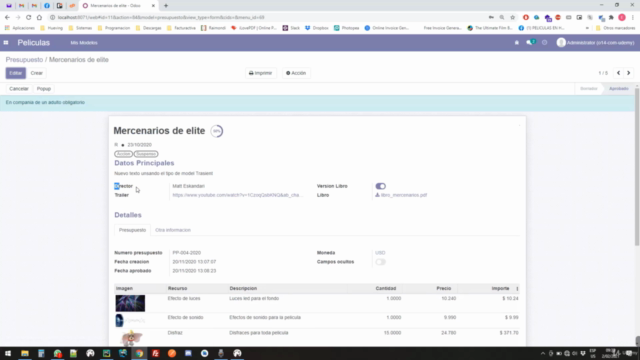Select the Borrador status stage
Image resolution: width=640 pixels, height=360 pixels.
589,89
